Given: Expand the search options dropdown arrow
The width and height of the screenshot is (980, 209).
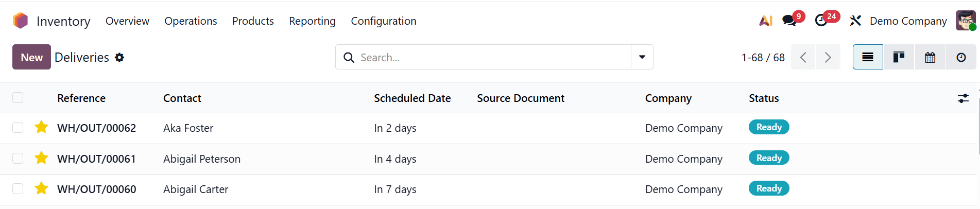Looking at the screenshot, I should pos(642,57).
